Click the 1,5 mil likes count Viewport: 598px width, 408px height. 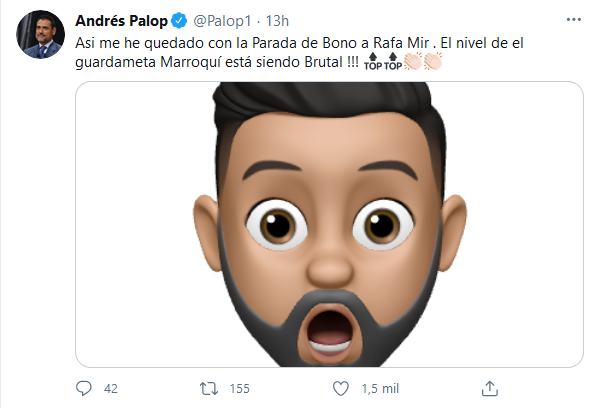tap(380, 389)
